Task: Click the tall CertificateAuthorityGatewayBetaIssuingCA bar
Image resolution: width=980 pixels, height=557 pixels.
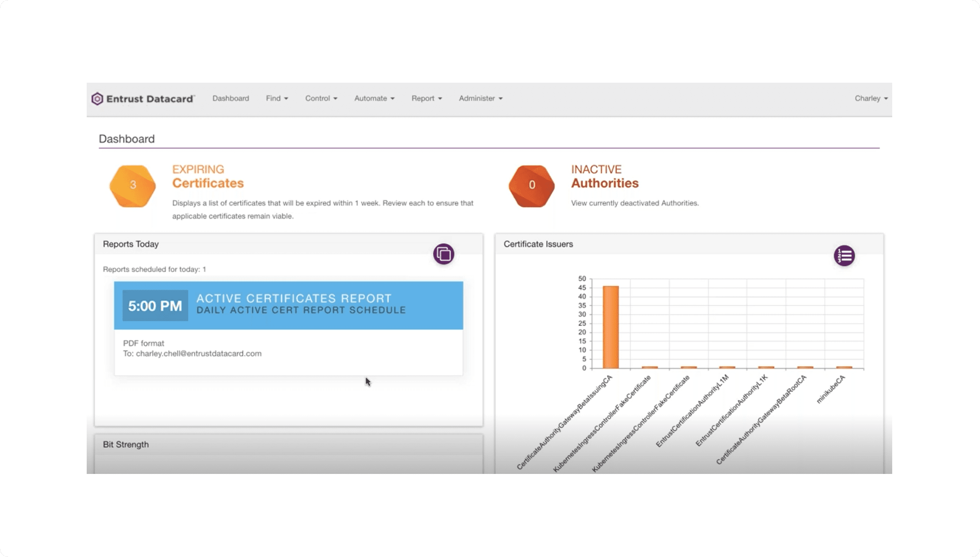Action: coord(611,327)
